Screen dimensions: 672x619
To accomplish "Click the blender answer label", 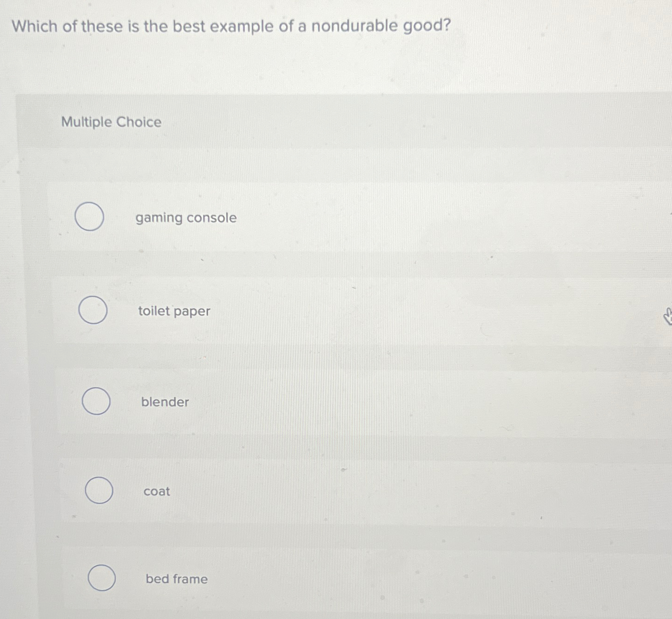I will pyautogui.click(x=165, y=402).
